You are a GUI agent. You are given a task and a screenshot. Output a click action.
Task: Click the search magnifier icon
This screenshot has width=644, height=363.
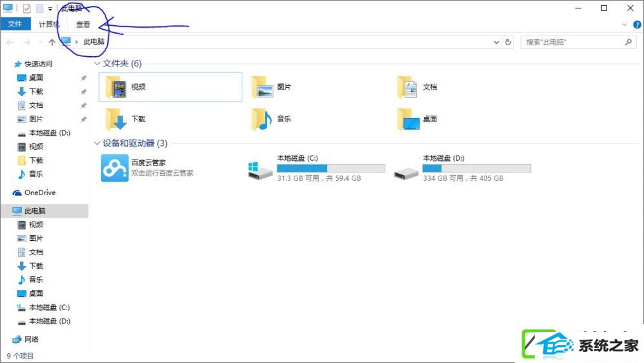[x=628, y=42]
